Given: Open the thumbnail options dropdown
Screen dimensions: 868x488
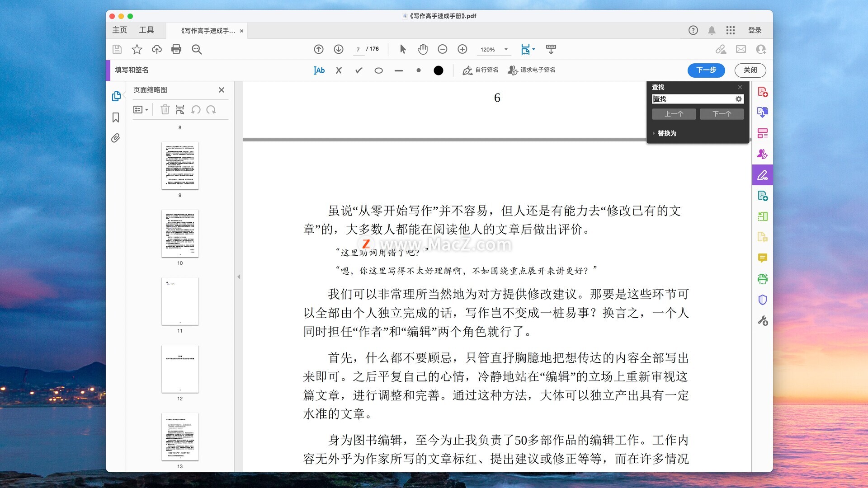Looking at the screenshot, I should pos(141,110).
